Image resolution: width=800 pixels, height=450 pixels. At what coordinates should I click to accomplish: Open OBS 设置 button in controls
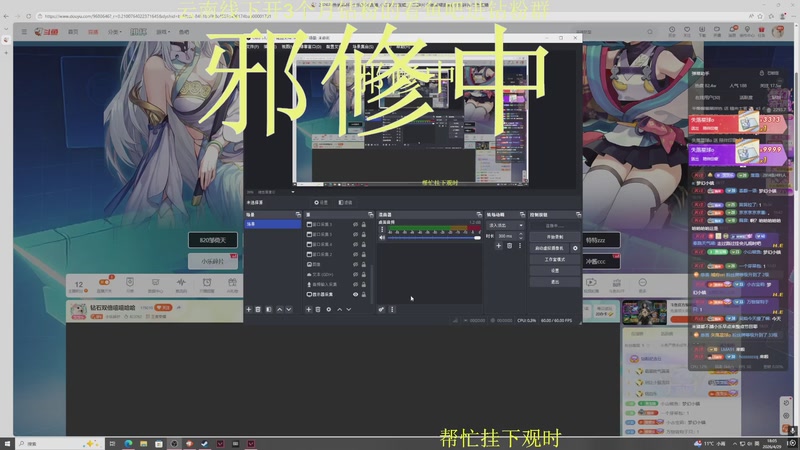point(555,271)
